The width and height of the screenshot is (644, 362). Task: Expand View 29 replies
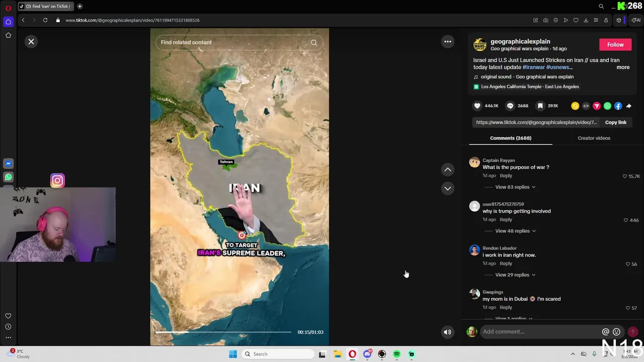click(x=515, y=275)
